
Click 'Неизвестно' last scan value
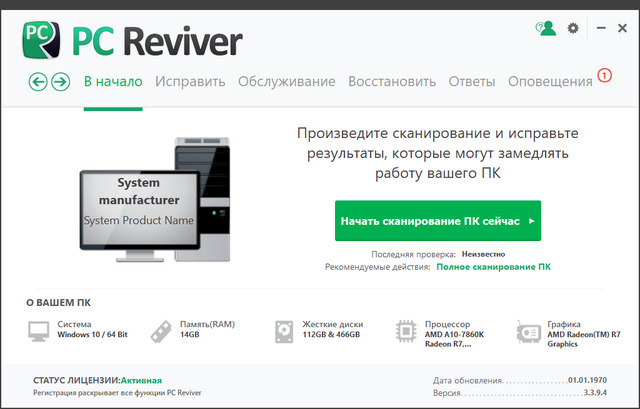click(x=483, y=254)
